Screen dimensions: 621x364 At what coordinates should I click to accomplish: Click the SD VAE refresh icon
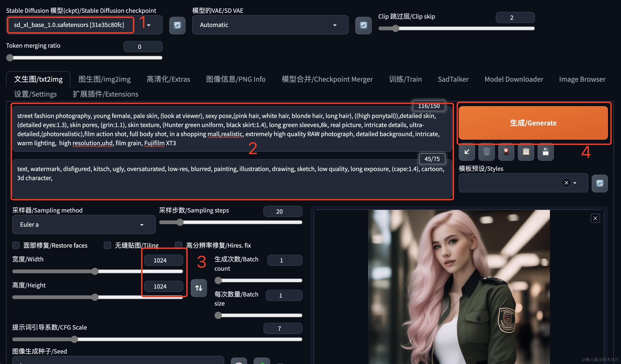[363, 25]
